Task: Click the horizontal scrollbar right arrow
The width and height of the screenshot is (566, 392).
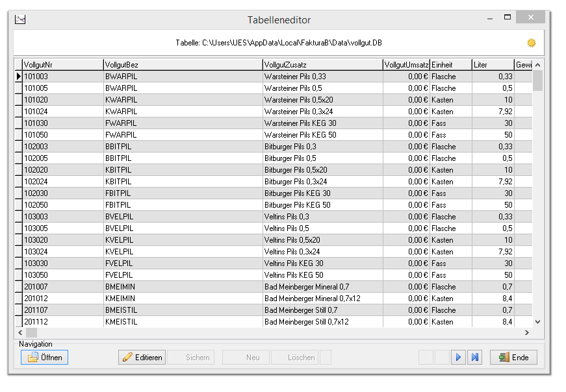Action: tap(526, 332)
